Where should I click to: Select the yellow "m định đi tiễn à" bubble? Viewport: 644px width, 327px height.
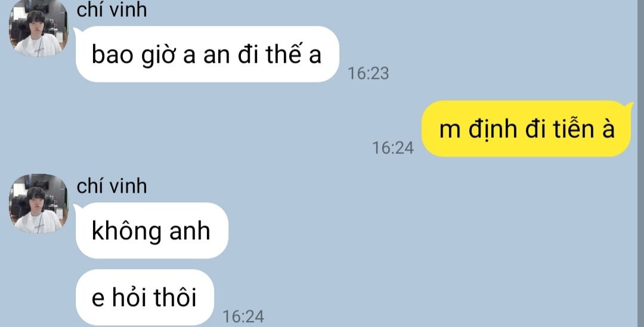527,128
